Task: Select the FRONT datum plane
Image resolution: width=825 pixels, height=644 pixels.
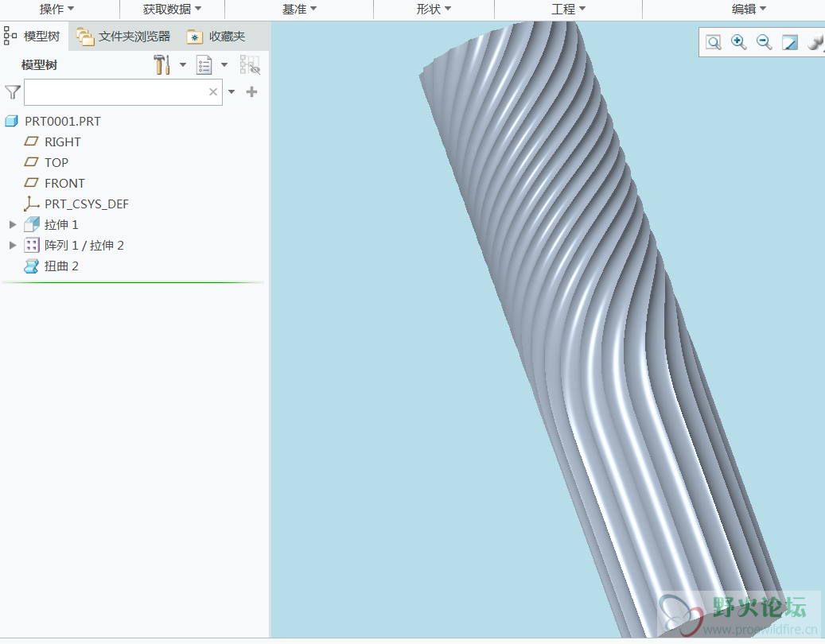Action: coord(64,184)
